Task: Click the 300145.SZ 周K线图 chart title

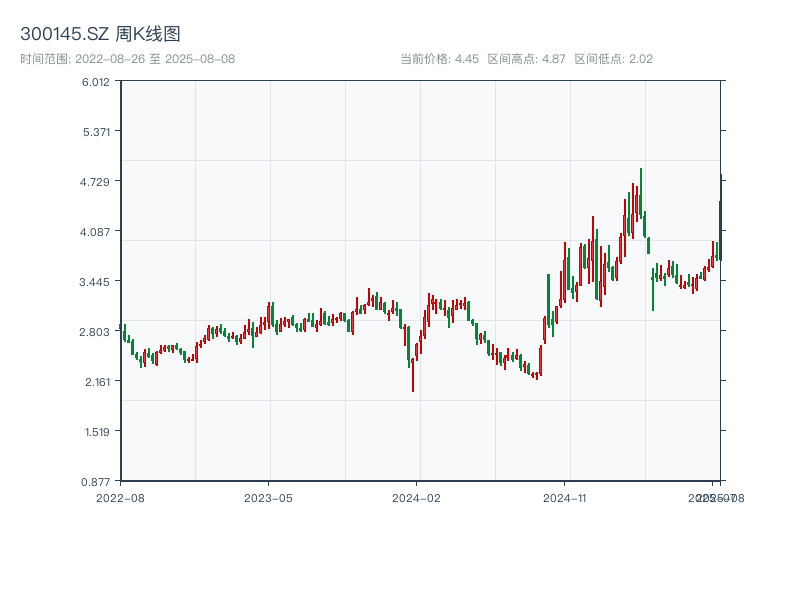Action: click(x=100, y=34)
